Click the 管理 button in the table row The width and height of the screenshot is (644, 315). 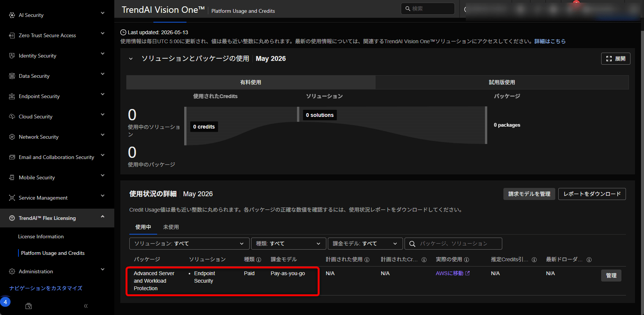point(611,276)
